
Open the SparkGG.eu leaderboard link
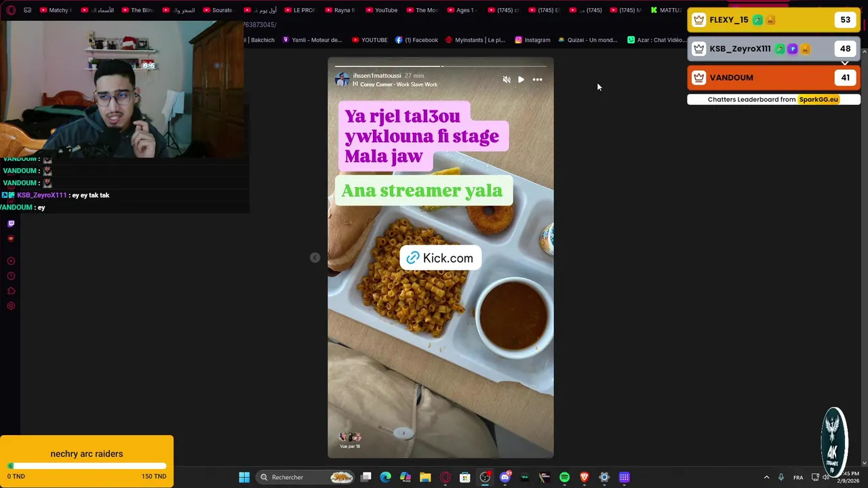tap(818, 100)
